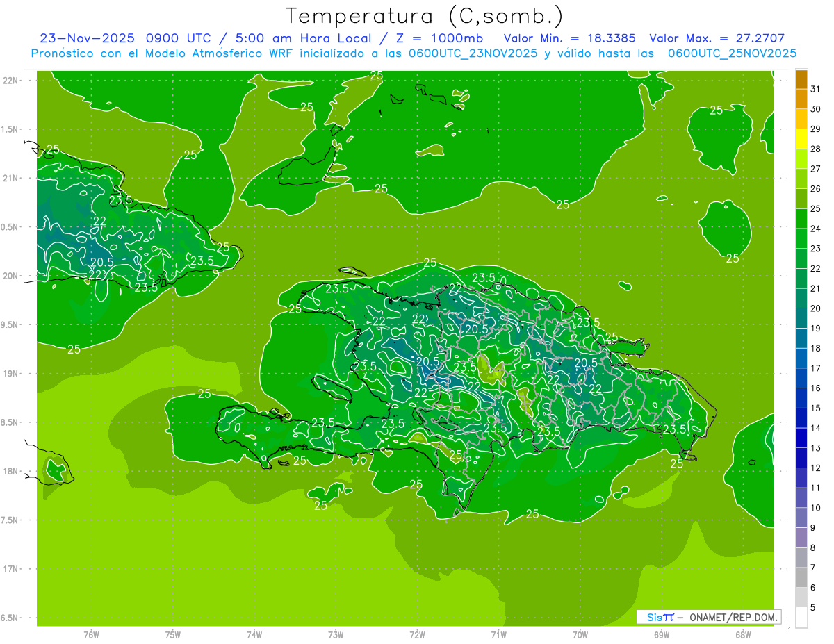Image resolution: width=834 pixels, height=644 pixels.
Task: Click the Temperatura (C,somb.) map title
Action: click(425, 15)
